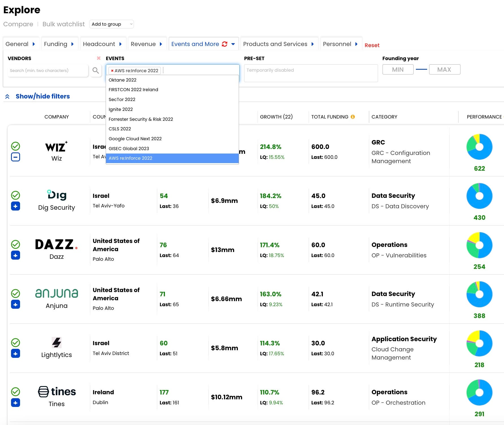Screen dimensions: 504x425
Task: Expand Tines row with plus button
Action: pyautogui.click(x=16, y=403)
